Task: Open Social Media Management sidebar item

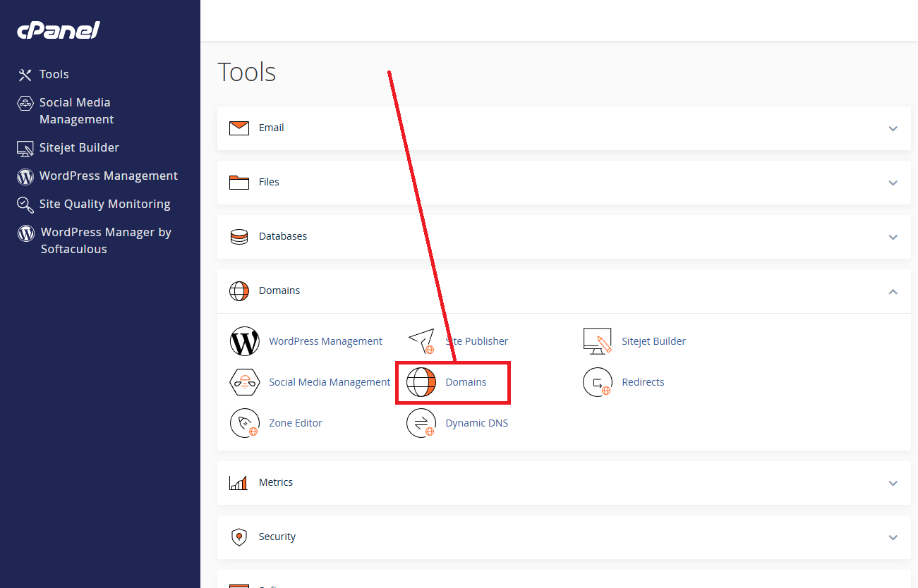Action: coord(76,111)
